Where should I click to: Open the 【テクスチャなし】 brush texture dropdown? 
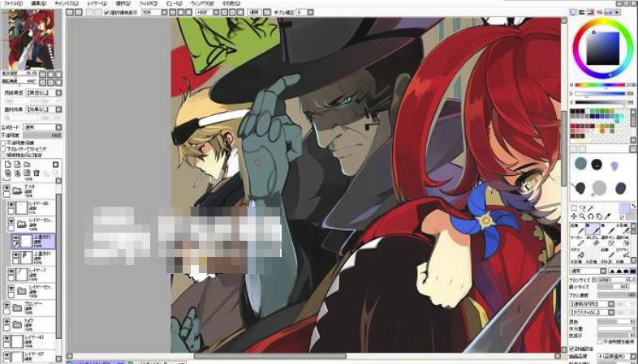(610, 312)
